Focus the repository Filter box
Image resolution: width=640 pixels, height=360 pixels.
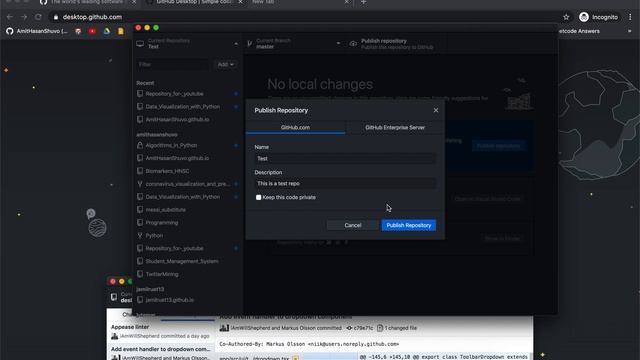click(173, 64)
